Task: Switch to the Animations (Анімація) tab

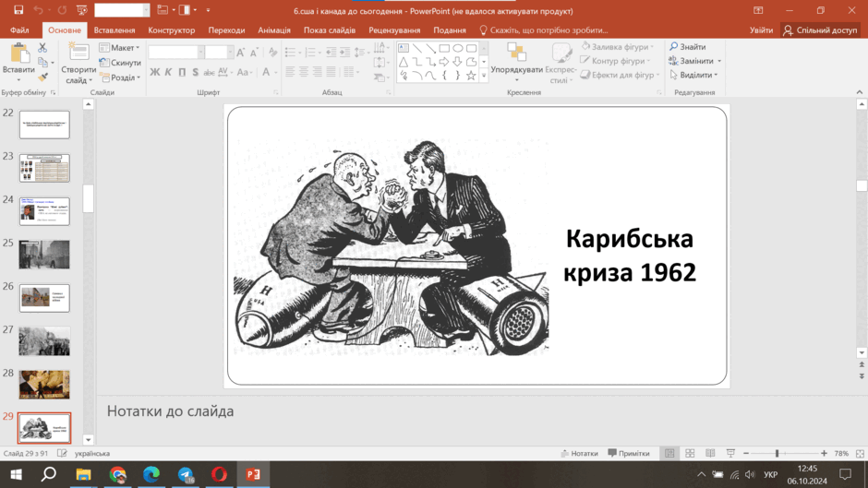Action: point(274,30)
